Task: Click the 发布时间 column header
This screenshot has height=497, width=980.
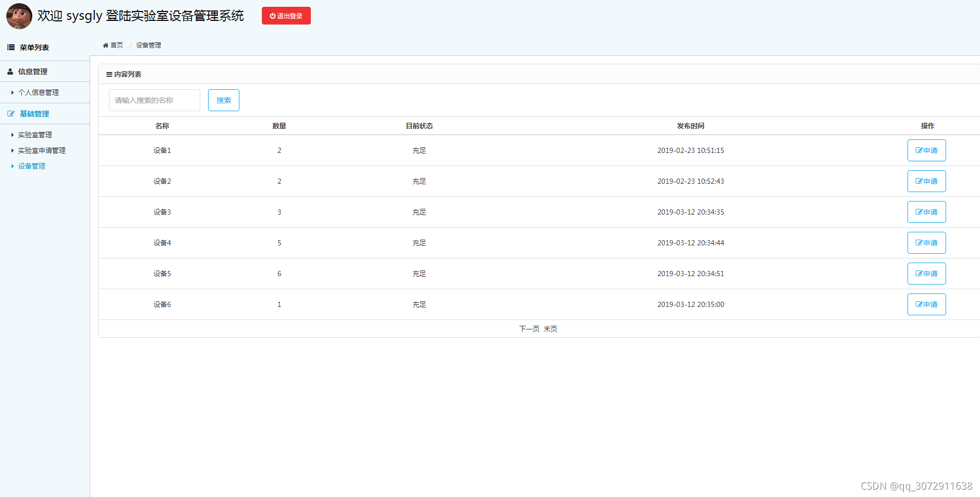Action: (691, 126)
